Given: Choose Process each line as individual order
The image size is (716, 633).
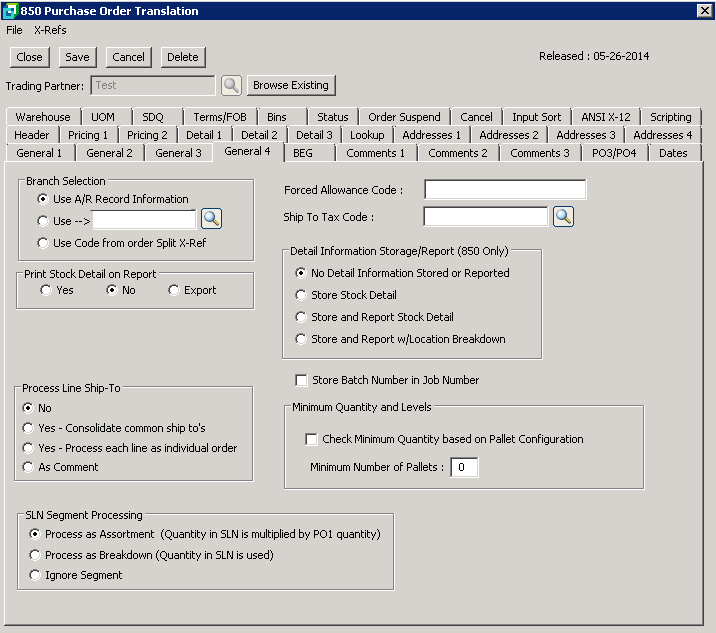Looking at the screenshot, I should tap(28, 448).
